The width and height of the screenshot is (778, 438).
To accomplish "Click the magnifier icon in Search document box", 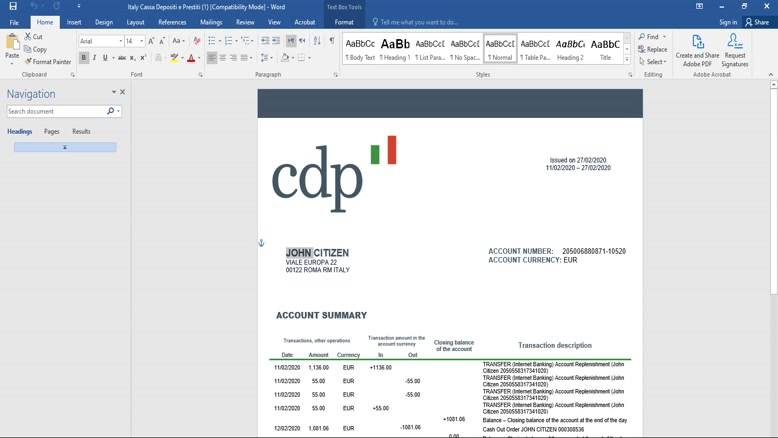I will pyautogui.click(x=110, y=111).
